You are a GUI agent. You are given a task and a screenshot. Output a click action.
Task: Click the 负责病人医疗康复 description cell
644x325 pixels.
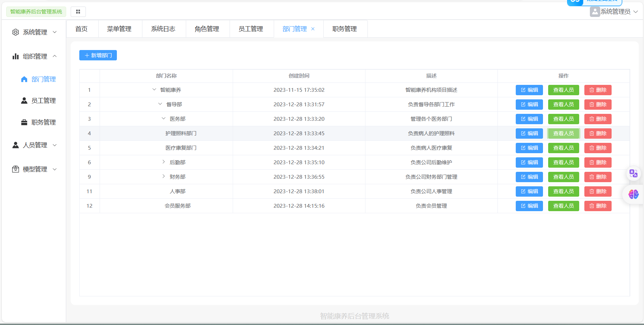point(431,148)
